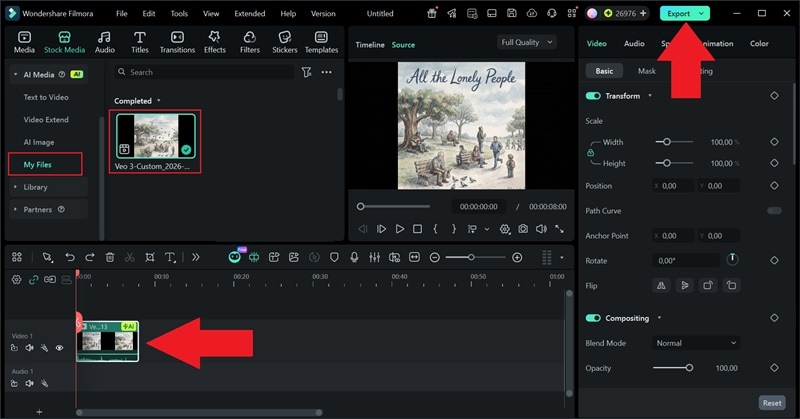Screen dimensions: 800x419
Task: Open the Transitions tab
Action: pos(177,42)
